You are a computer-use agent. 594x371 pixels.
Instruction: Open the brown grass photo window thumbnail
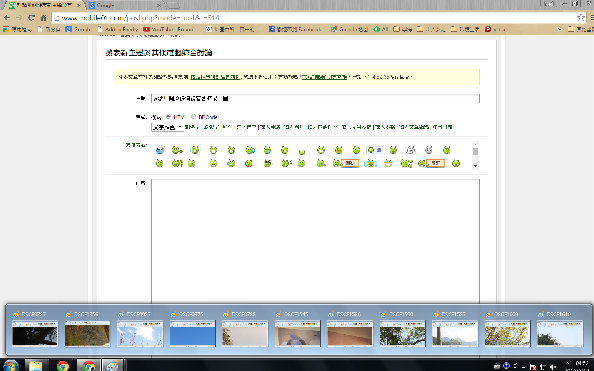pyautogui.click(x=88, y=333)
